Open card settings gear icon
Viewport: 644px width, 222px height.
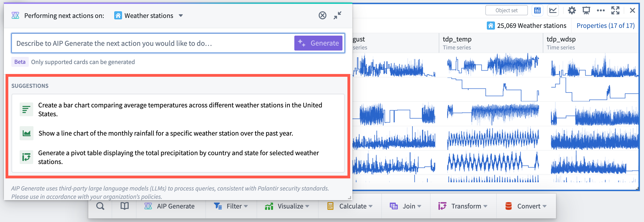point(572,10)
